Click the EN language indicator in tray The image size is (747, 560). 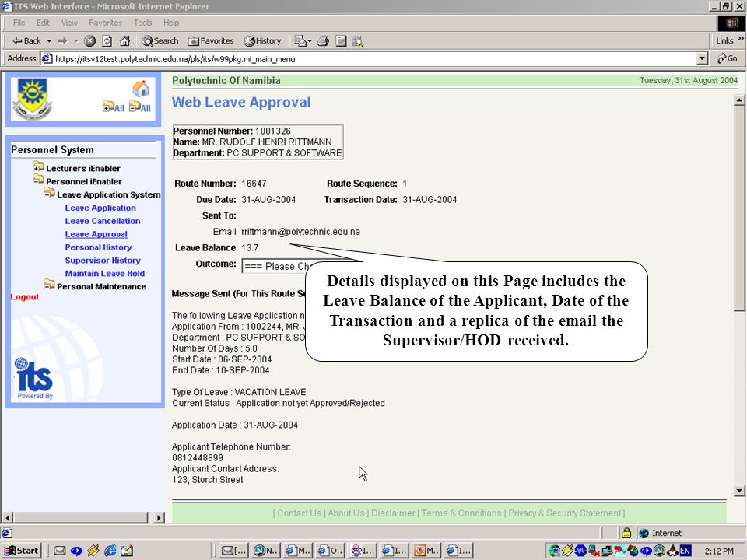point(685,551)
